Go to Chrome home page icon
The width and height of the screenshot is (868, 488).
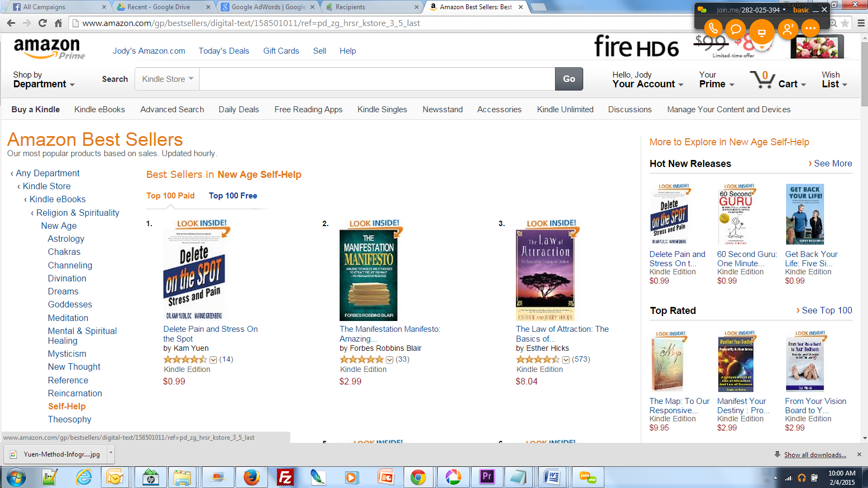59,23
